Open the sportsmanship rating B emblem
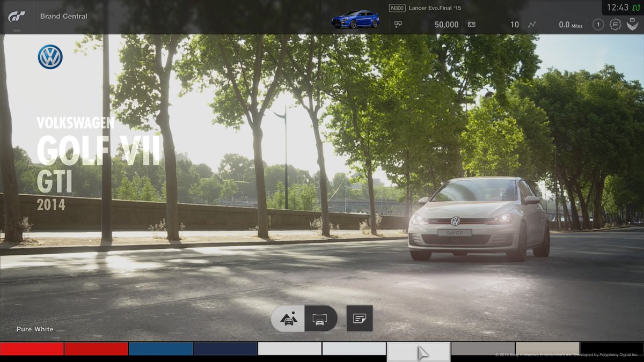This screenshot has height=362, width=644. (632, 25)
